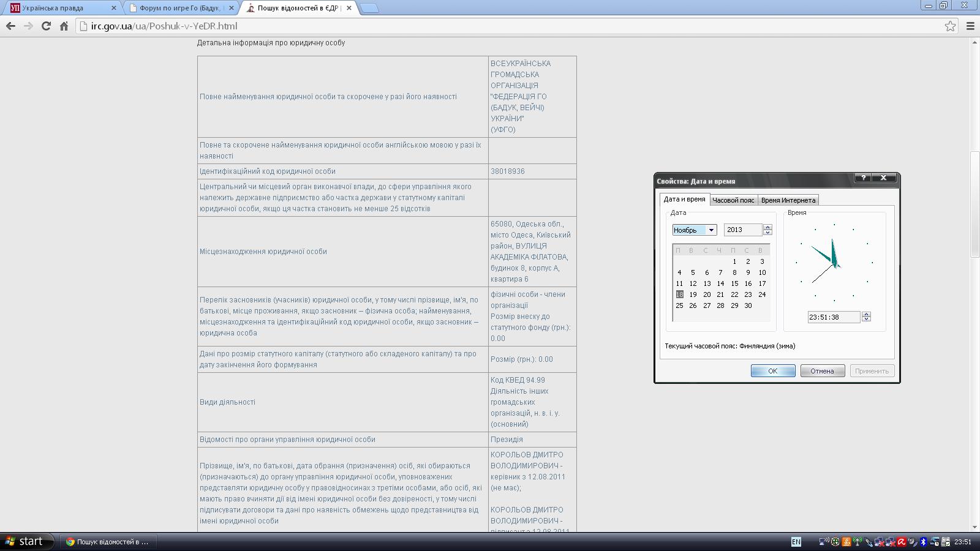Close the Українська правда tab
Screen dimensions: 980x551
point(113,8)
